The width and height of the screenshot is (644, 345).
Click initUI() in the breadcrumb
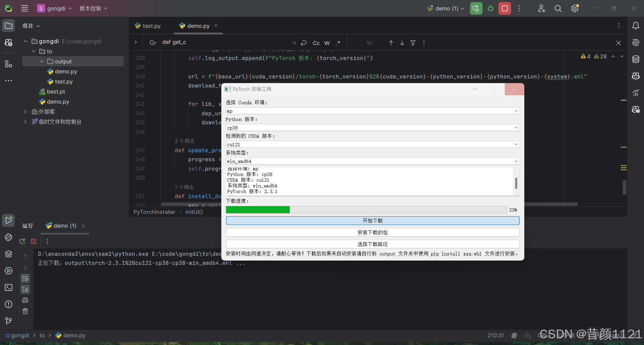point(194,212)
